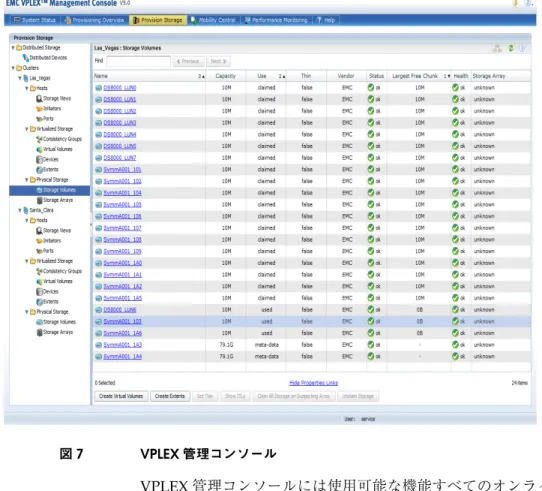Open the Help tab in the blue bar
The width and height of the screenshot is (542, 491).
click(x=326, y=20)
